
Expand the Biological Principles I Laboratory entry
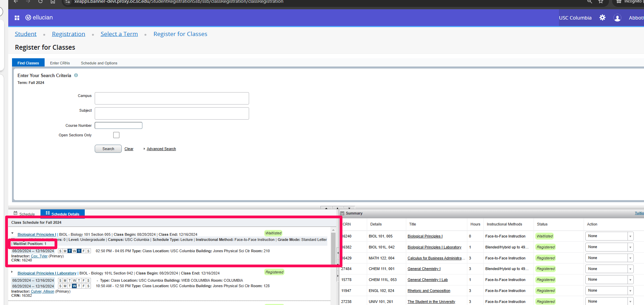coord(12,272)
